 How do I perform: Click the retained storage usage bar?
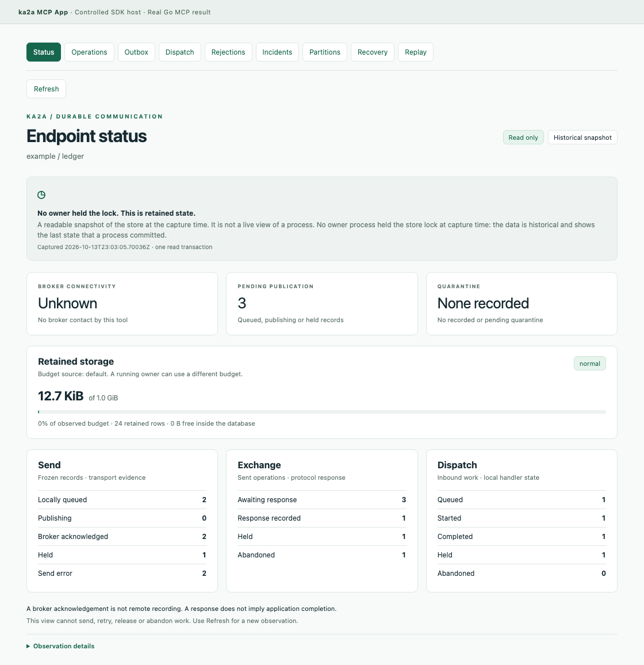coord(322,412)
